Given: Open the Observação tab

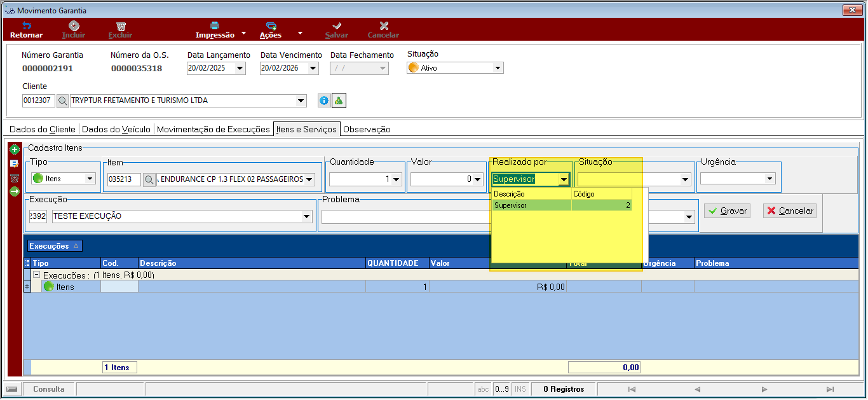Looking at the screenshot, I should pos(367,129).
